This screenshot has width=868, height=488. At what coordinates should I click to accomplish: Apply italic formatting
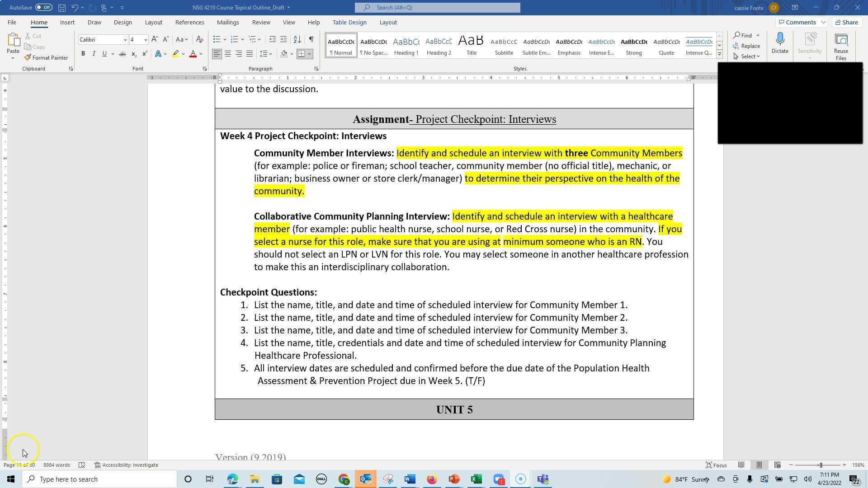[x=94, y=53]
